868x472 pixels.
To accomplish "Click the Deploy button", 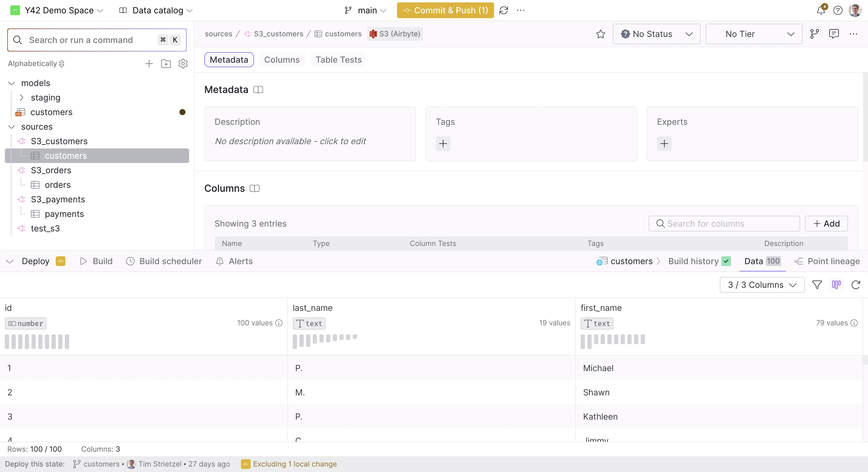I will click(35, 261).
